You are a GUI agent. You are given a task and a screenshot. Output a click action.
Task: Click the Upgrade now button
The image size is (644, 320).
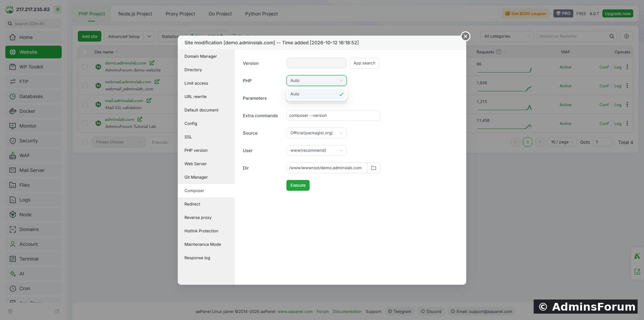click(x=618, y=13)
